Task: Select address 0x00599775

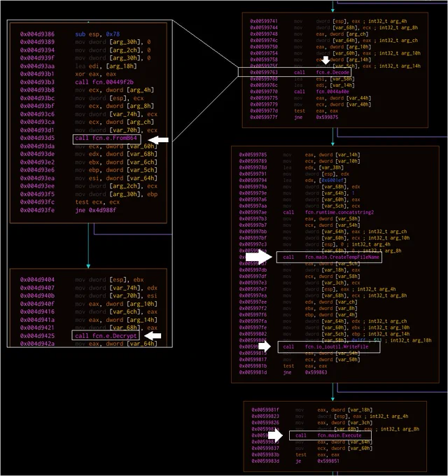Action: (264, 98)
